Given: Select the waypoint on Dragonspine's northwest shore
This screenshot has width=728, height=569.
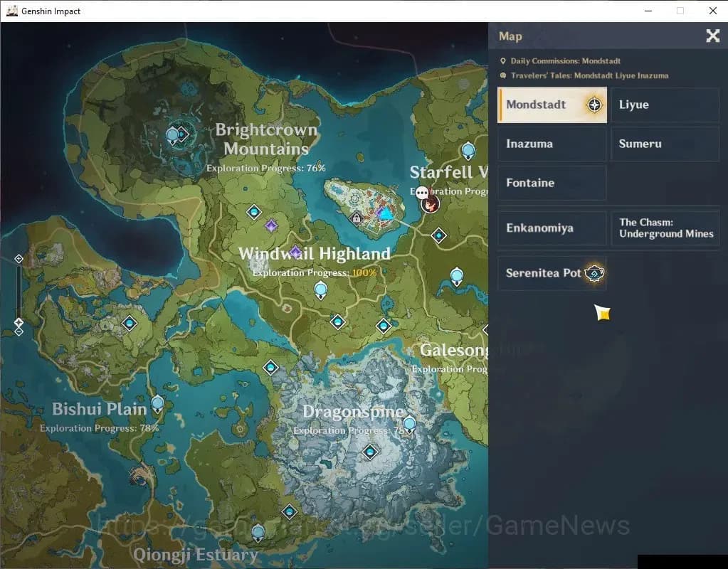Looking at the screenshot, I should click(x=270, y=368).
